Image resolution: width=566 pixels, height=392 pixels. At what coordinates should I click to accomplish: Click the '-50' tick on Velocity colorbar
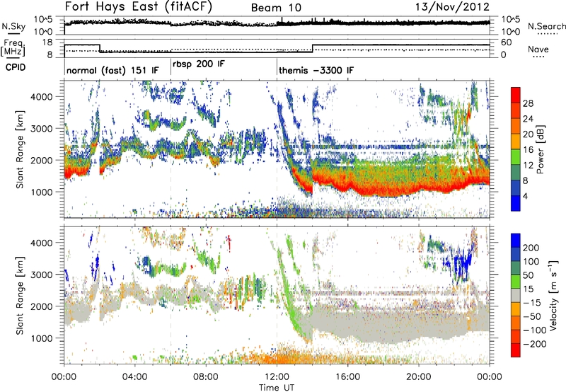point(532,316)
